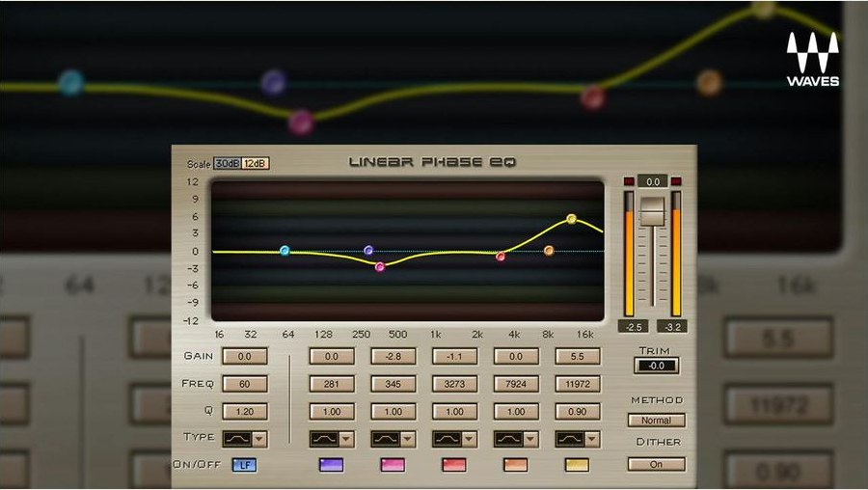Click filter shape icon under 3273 band
The width and height of the screenshot is (868, 490).
448,440
